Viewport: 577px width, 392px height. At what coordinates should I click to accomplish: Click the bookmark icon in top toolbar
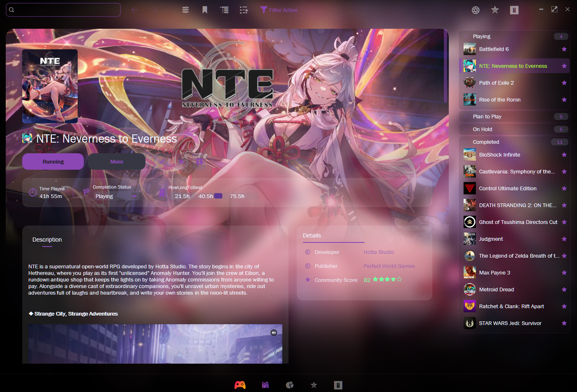click(205, 10)
